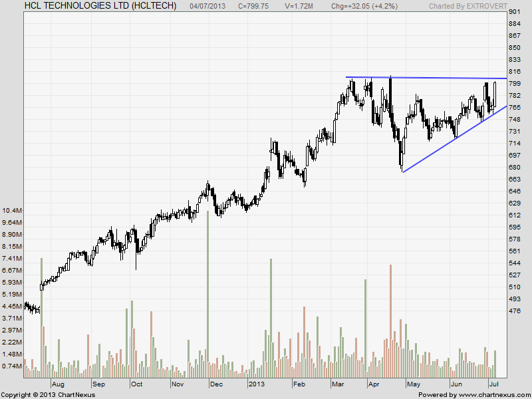Open the www.chartnexus.com footer link
Image resolution: width=532 pixels, height=399 pixels.
point(487,395)
